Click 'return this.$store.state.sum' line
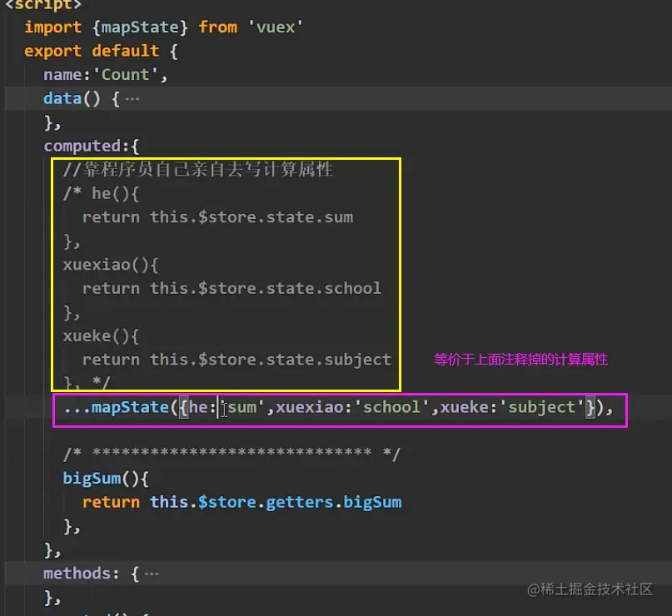 coord(217,217)
